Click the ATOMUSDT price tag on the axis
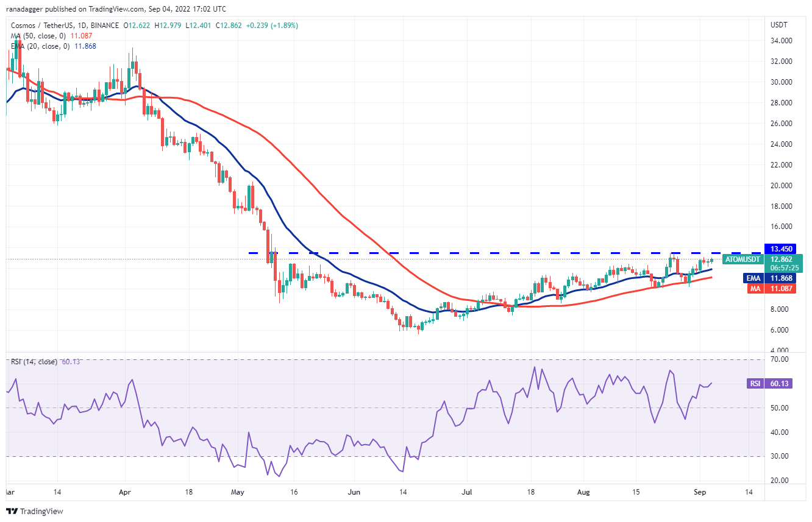 [x=742, y=259]
